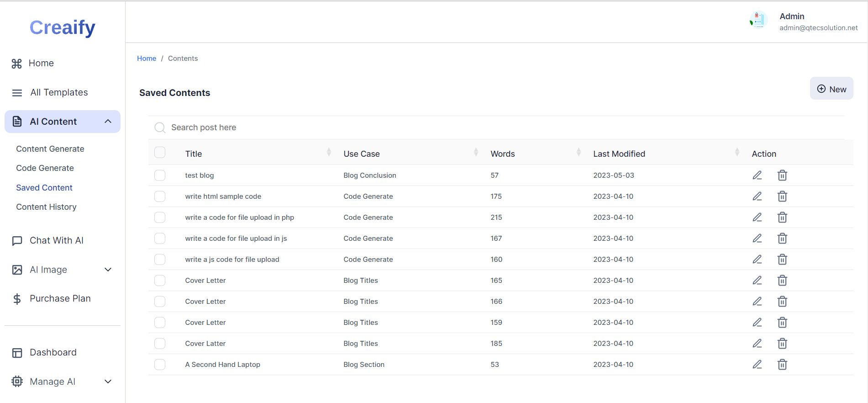Collapse the AI Content menu section
The width and height of the screenshot is (868, 403).
tap(108, 122)
